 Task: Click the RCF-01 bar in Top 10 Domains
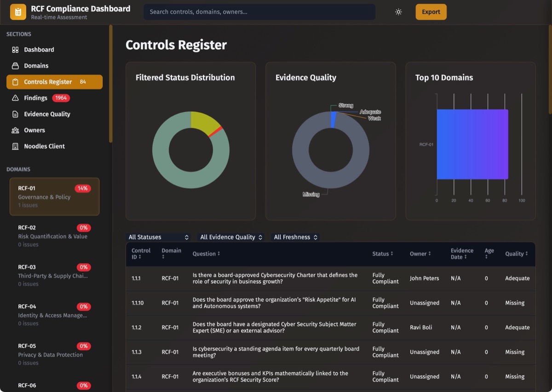pyautogui.click(x=472, y=144)
